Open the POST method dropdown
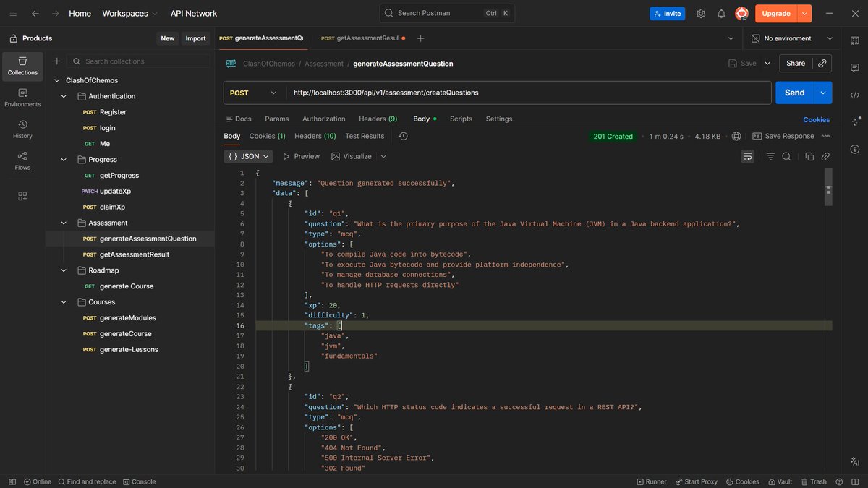868x488 pixels. [x=254, y=93]
